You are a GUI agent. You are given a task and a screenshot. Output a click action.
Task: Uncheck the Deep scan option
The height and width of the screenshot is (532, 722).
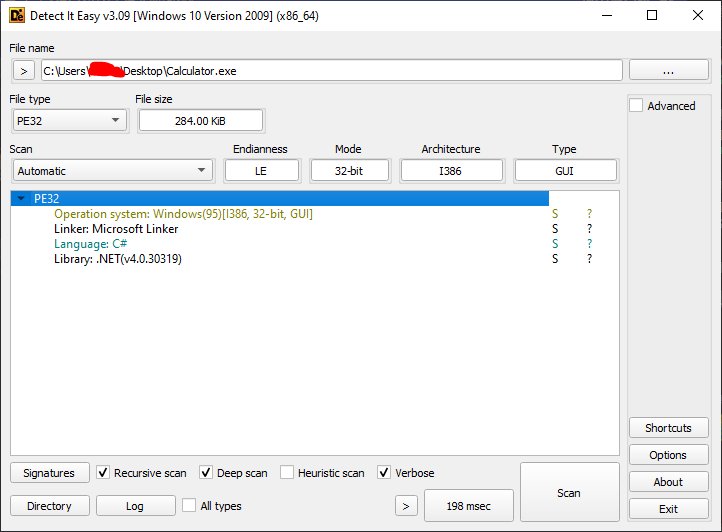click(x=206, y=473)
